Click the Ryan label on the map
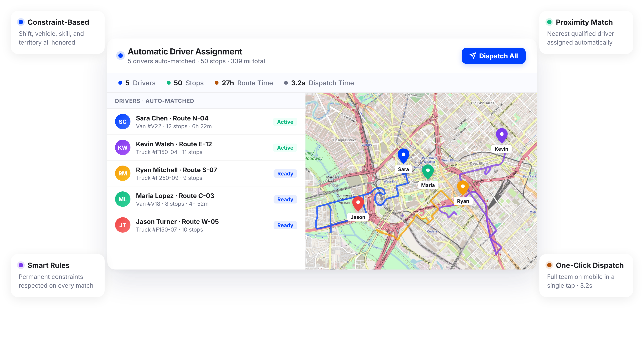Viewport: 644px width, 352px height. (x=463, y=201)
